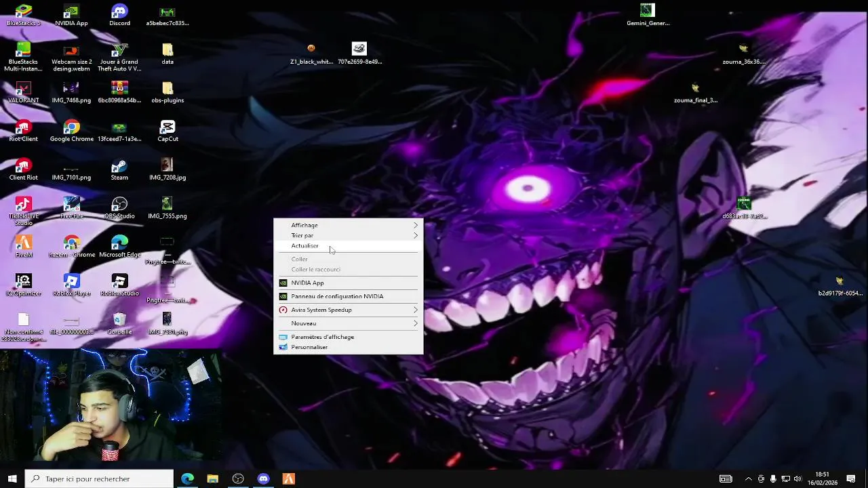Launch NVIDIA App from the desktop

[71, 15]
